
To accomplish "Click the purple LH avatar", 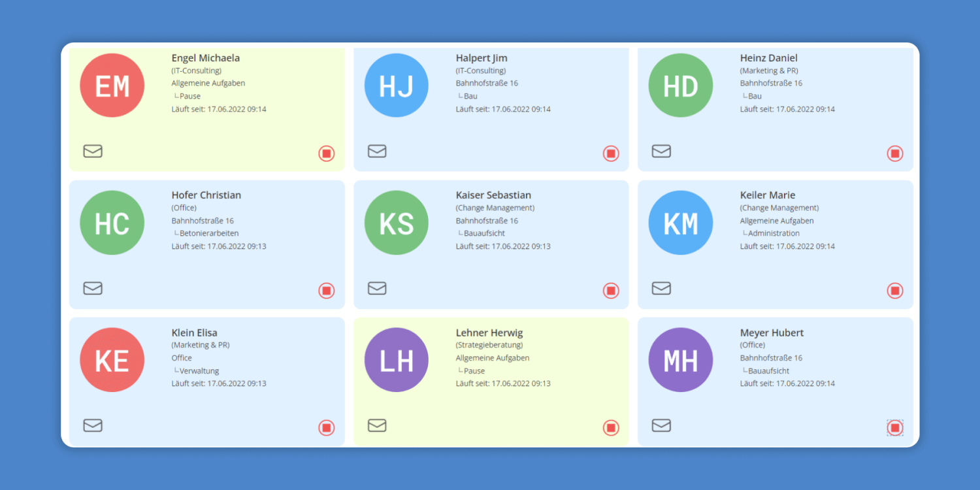I will 397,360.
